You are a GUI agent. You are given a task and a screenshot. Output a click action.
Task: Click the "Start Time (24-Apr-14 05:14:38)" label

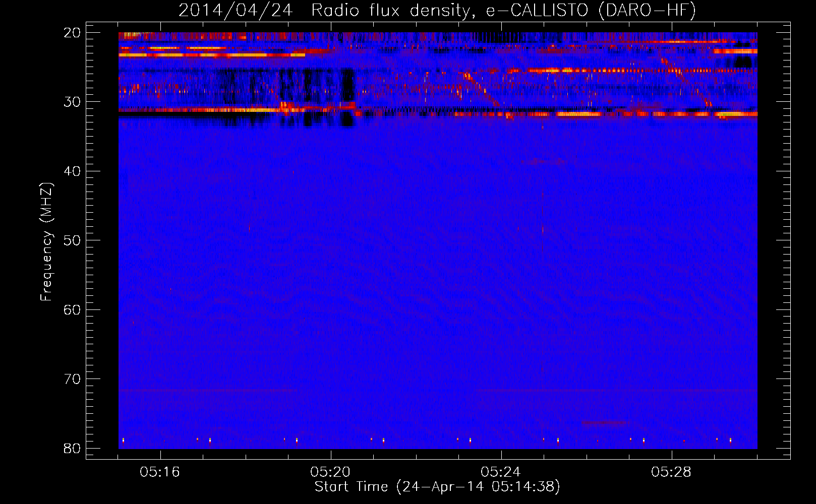pos(437,487)
